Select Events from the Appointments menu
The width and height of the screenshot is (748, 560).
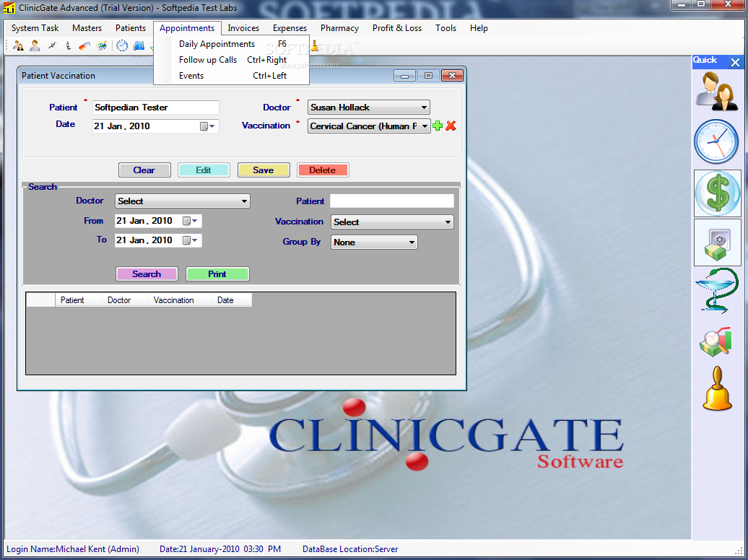point(232,75)
